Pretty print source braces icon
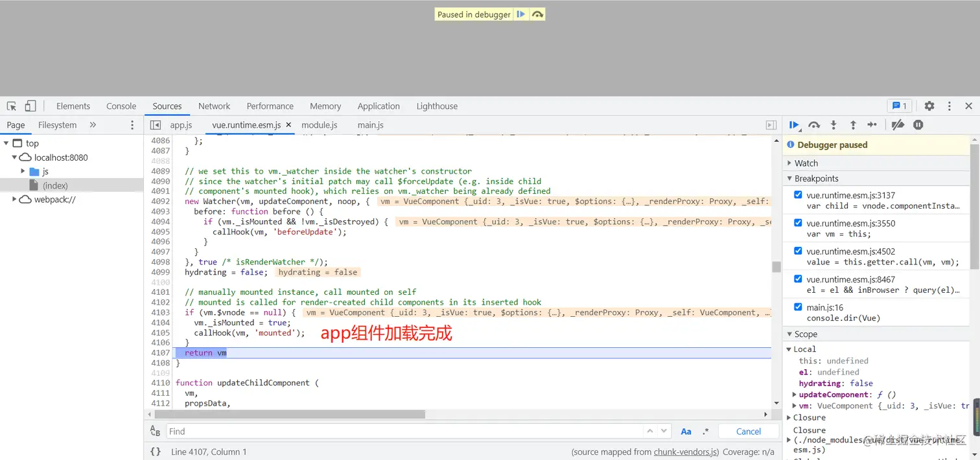 [156, 452]
